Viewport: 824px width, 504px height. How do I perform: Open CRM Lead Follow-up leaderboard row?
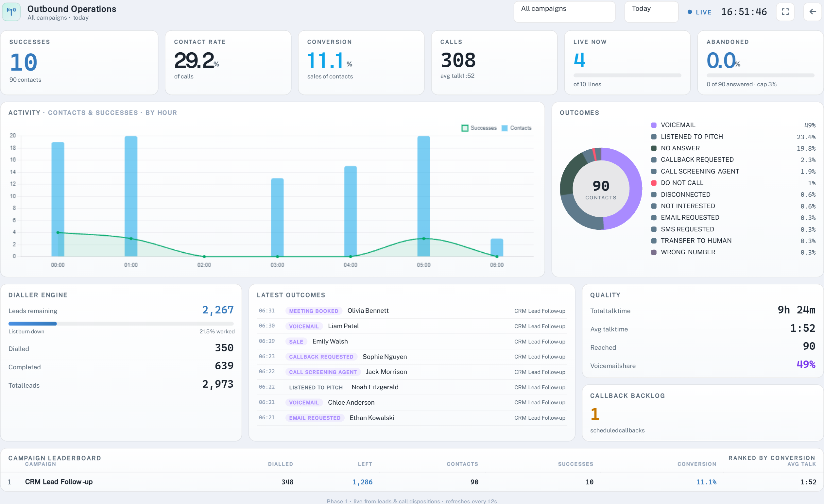click(412, 481)
